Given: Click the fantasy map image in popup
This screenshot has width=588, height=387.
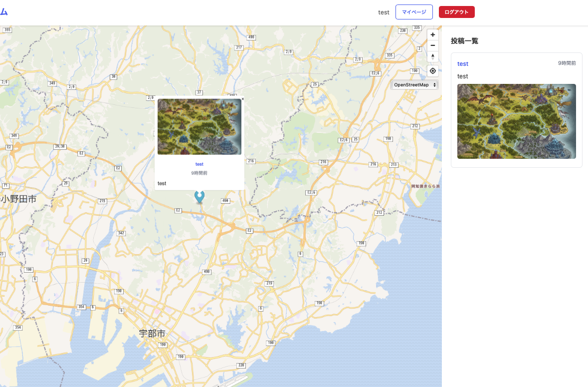Looking at the screenshot, I should click(x=199, y=127).
